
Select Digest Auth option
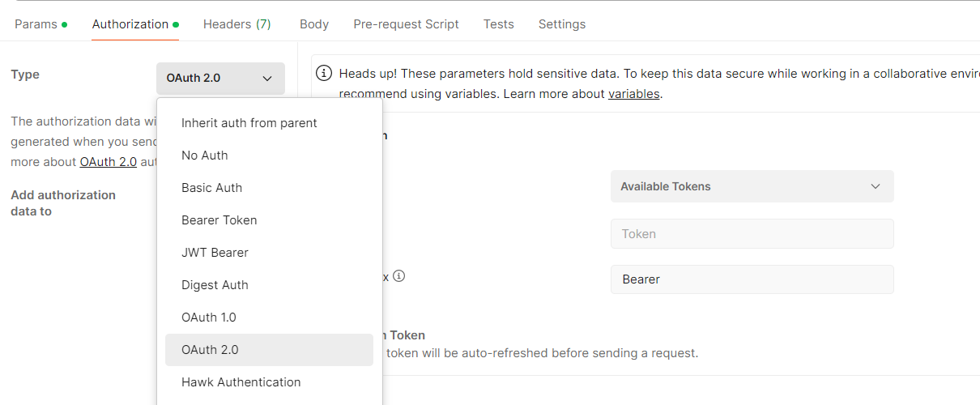point(215,285)
